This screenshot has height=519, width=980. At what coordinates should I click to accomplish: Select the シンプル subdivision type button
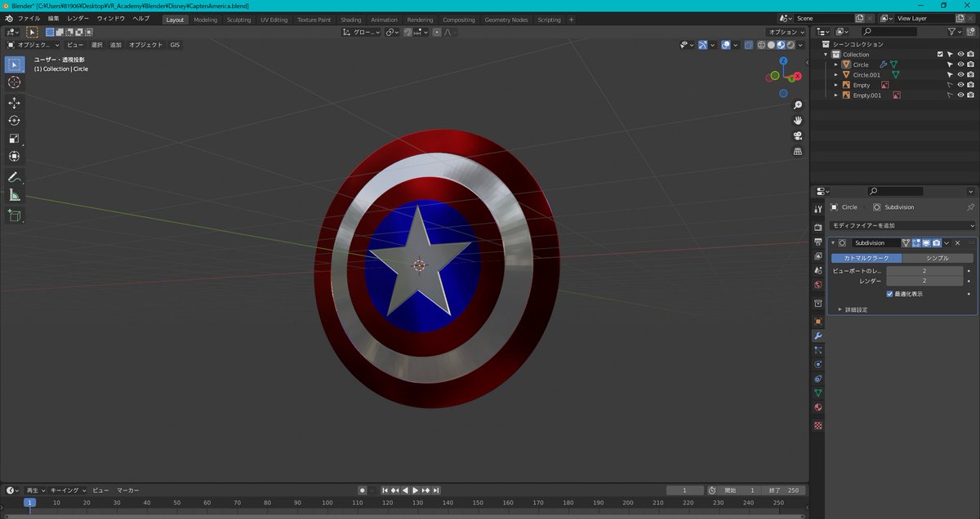(937, 258)
